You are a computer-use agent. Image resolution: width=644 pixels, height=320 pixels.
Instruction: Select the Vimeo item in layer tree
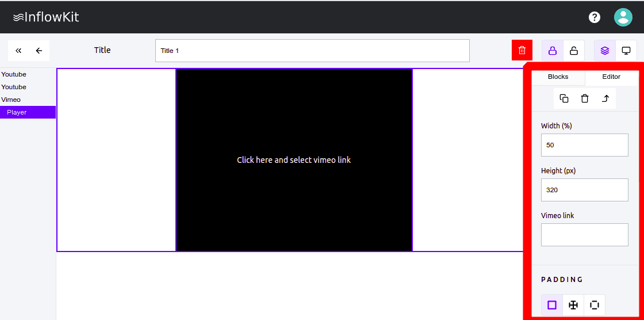point(11,100)
